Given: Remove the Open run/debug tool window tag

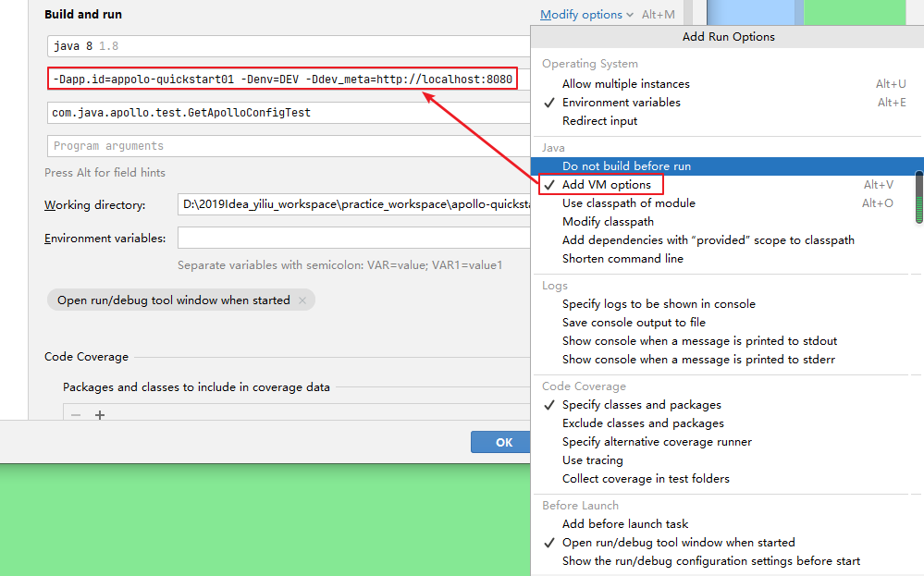Looking at the screenshot, I should 302,300.
